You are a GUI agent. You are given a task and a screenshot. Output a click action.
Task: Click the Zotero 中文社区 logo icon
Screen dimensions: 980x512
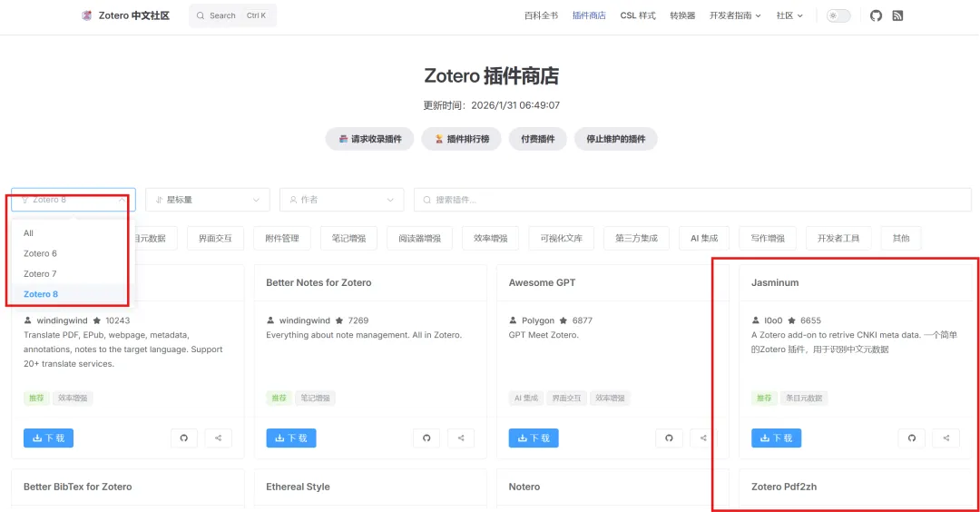87,15
